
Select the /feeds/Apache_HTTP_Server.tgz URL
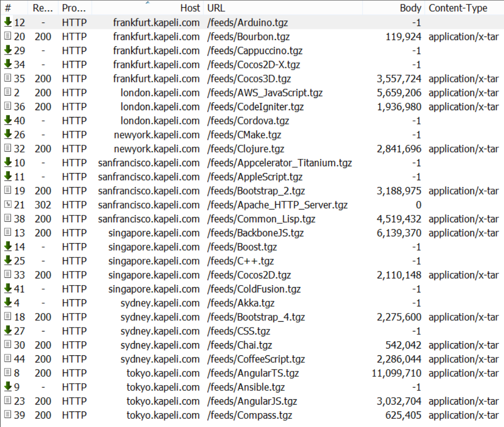[x=278, y=205]
